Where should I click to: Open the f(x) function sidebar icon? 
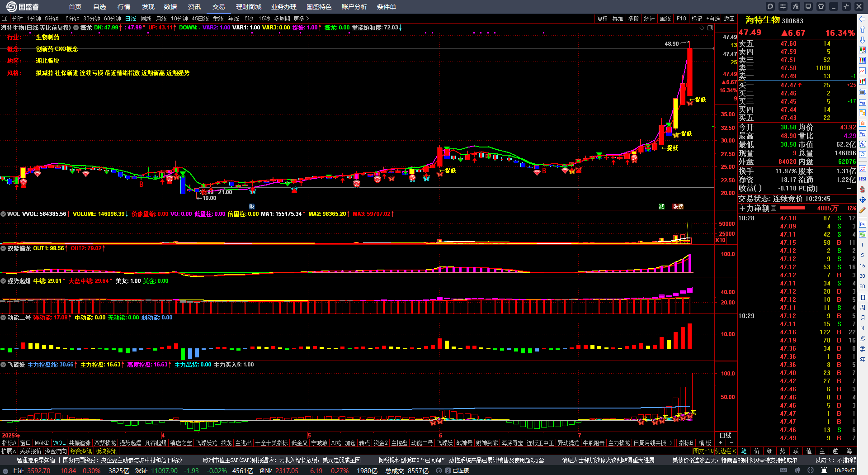click(863, 144)
